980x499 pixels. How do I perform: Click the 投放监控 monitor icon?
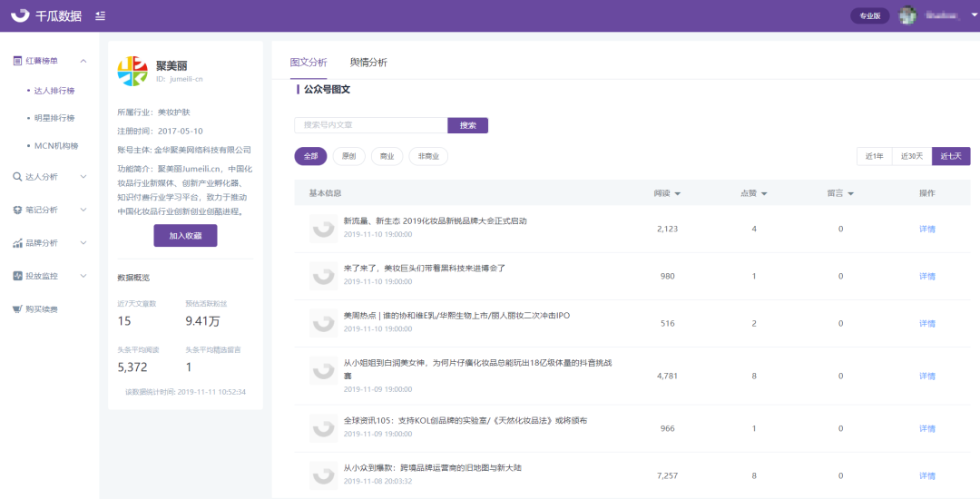(17, 276)
